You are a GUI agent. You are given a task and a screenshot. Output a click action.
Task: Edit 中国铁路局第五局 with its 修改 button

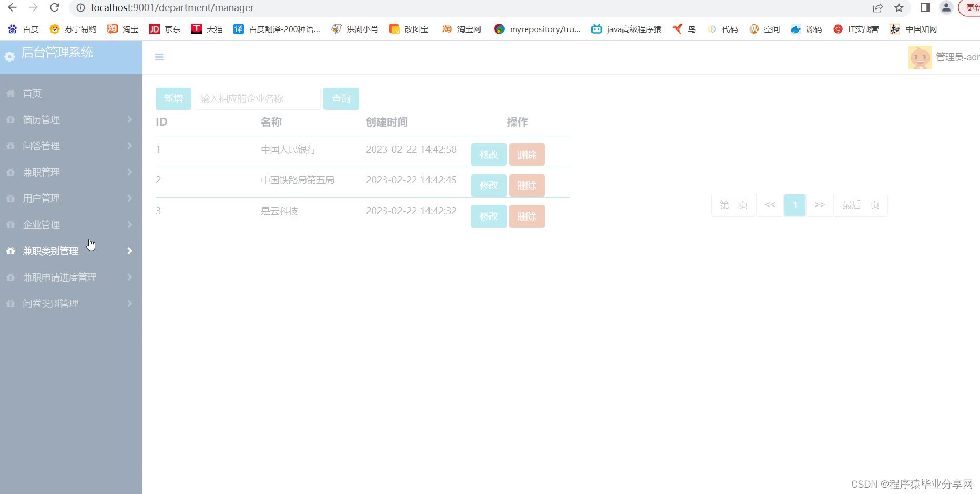489,186
